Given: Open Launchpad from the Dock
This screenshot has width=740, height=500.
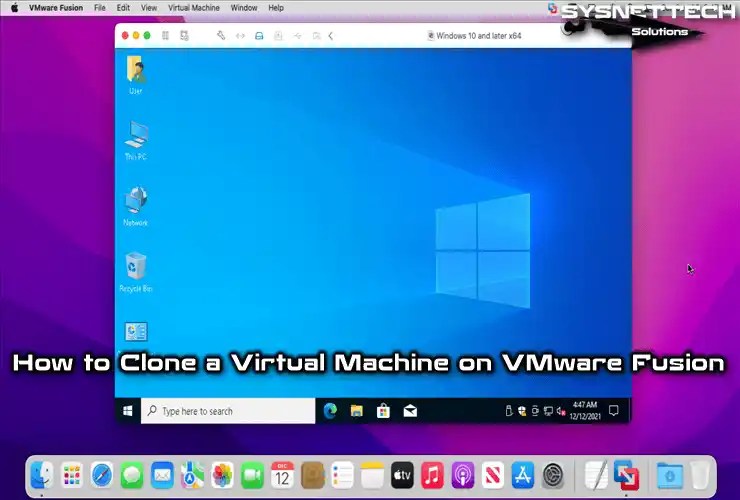Looking at the screenshot, I should click(x=72, y=475).
